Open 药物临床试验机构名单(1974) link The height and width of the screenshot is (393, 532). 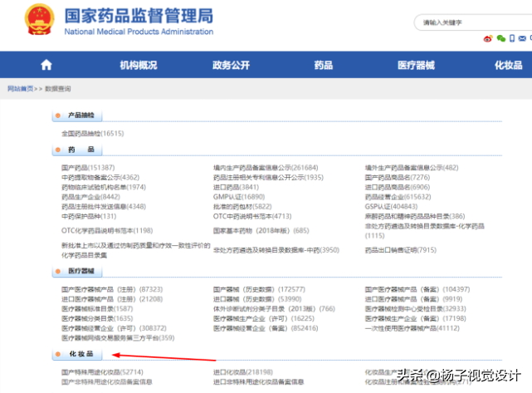point(104,187)
